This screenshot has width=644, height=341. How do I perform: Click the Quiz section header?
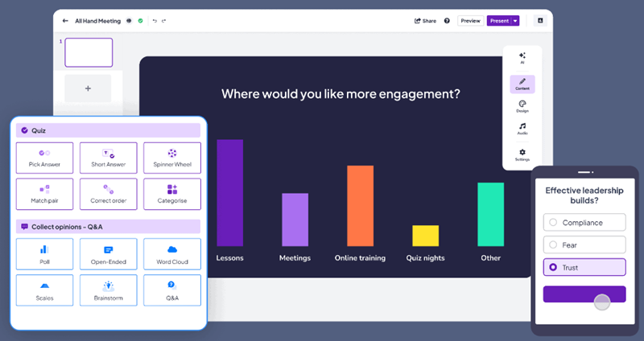108,130
